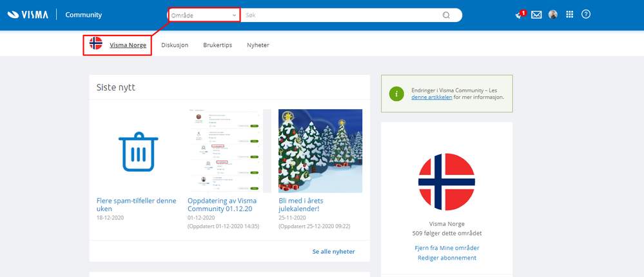Click the search magnifier icon

(446, 15)
